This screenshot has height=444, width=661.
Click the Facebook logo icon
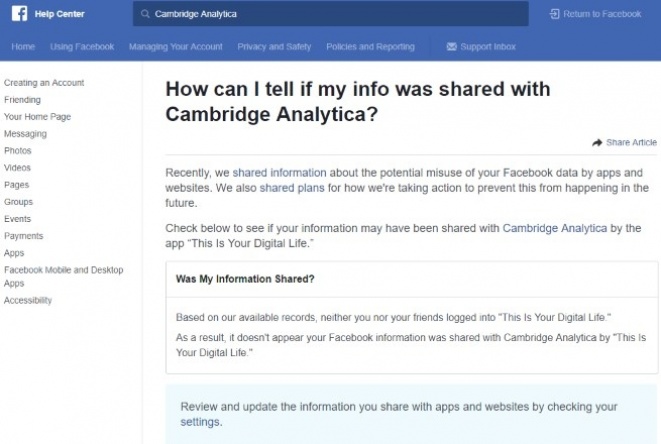[19, 13]
